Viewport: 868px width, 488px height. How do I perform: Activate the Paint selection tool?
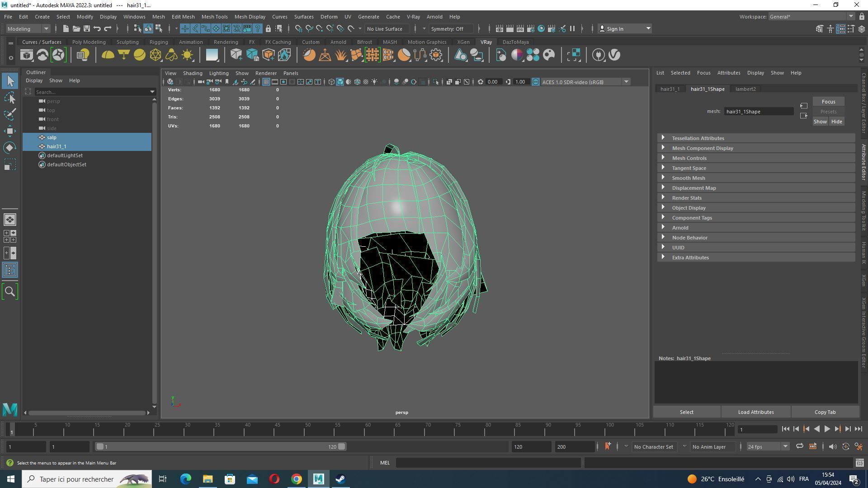pos(10,114)
